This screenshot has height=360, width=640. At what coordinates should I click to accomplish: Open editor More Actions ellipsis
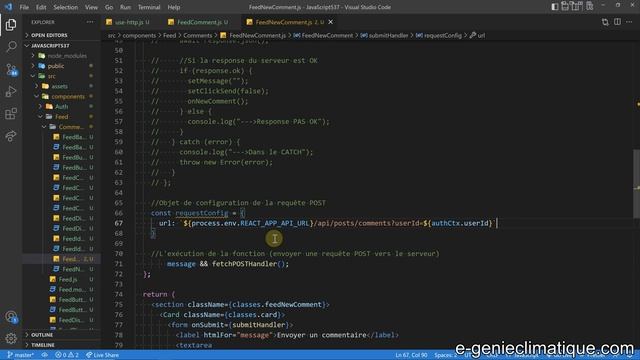coord(629,22)
